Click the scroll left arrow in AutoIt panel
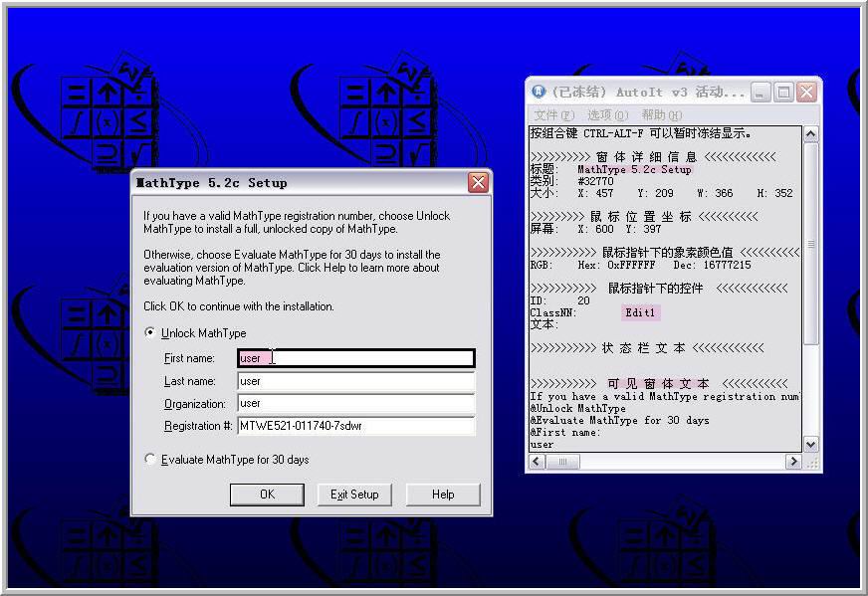This screenshot has width=868, height=596. pyautogui.click(x=539, y=462)
